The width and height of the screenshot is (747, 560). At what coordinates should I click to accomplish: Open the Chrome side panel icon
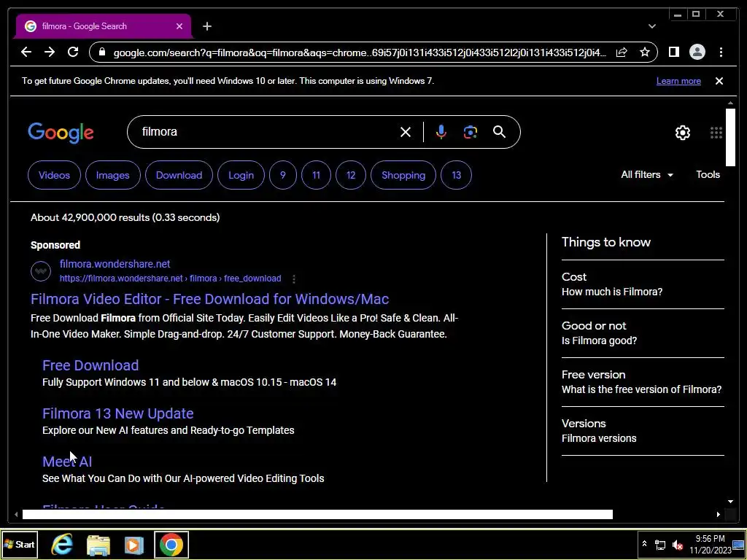coord(673,52)
